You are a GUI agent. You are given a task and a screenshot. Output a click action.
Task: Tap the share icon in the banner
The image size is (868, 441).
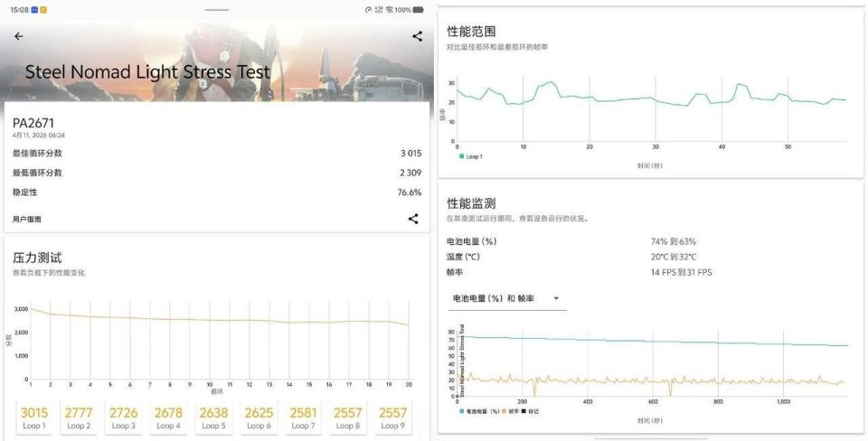click(x=418, y=36)
